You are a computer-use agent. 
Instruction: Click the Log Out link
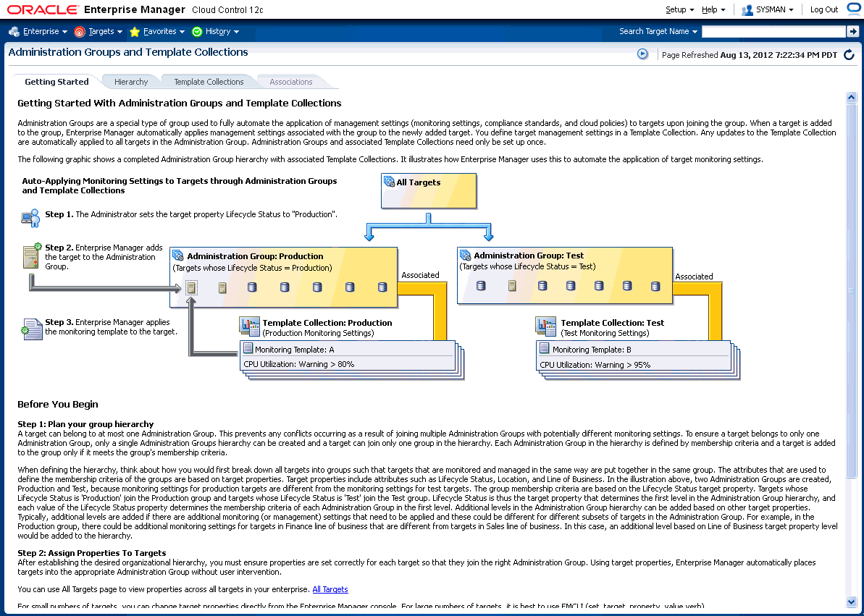click(823, 9)
